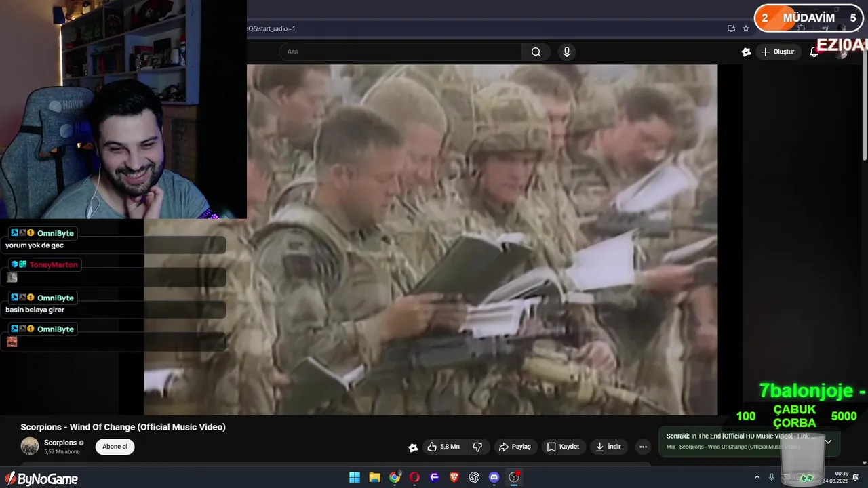Activate voice search microphone
Screen dimensions: 868x488
[x=567, y=52]
